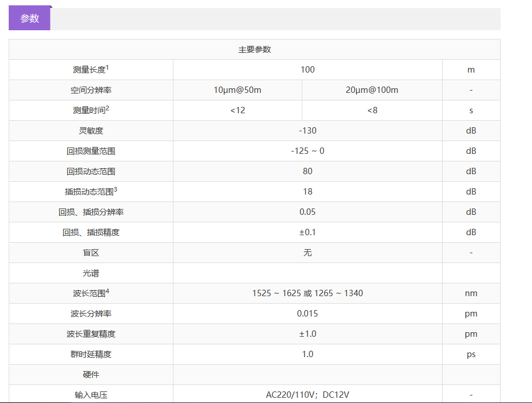
Task: Click the 群时延精度 label
Action: point(91,354)
